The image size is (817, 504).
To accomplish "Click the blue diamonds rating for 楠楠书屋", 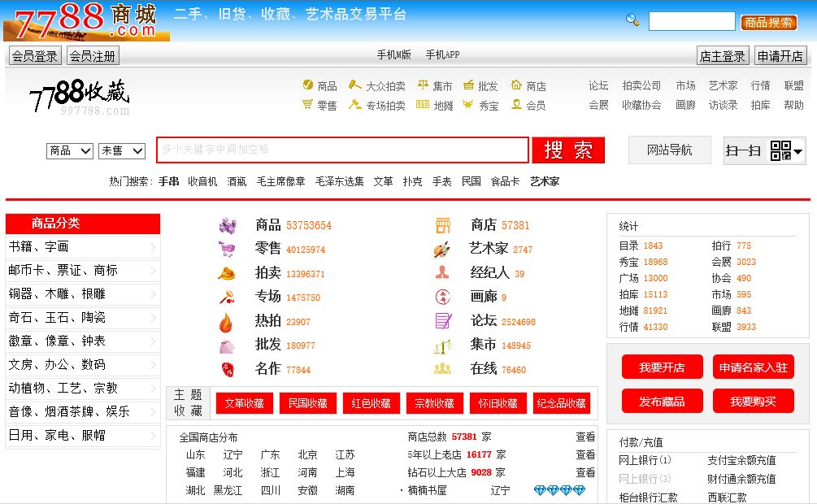I will [x=559, y=490].
